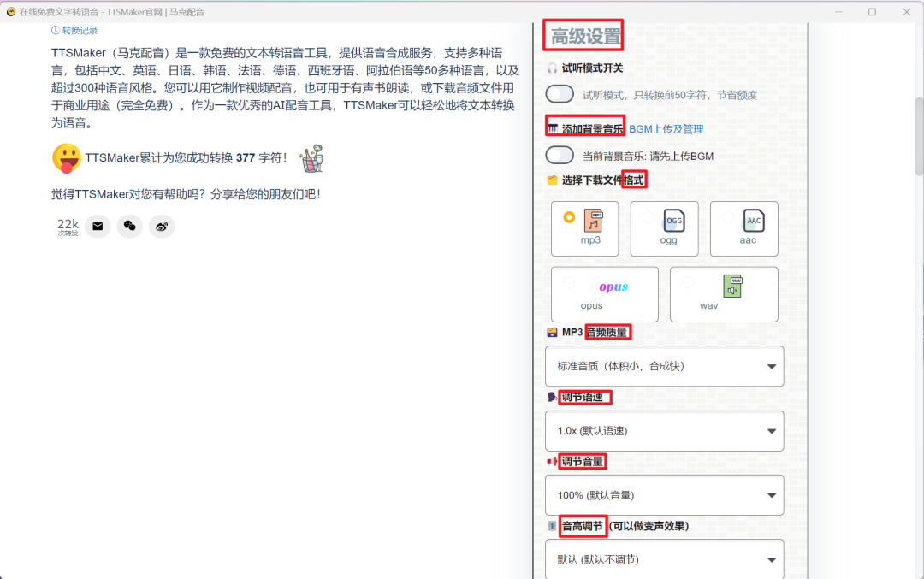Viewport: 924px width, 579px height.
Task: Click the mp3 file icon
Action: (x=594, y=221)
